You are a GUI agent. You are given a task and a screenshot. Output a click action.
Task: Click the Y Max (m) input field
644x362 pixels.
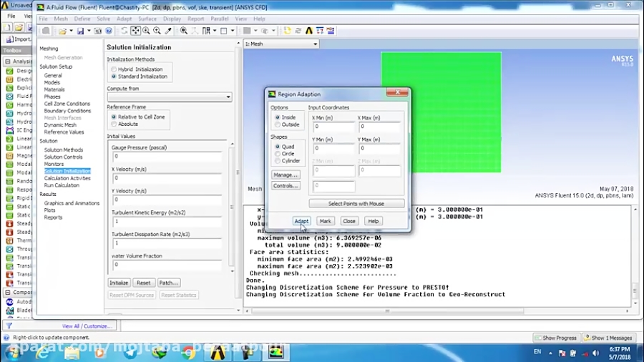point(379,149)
